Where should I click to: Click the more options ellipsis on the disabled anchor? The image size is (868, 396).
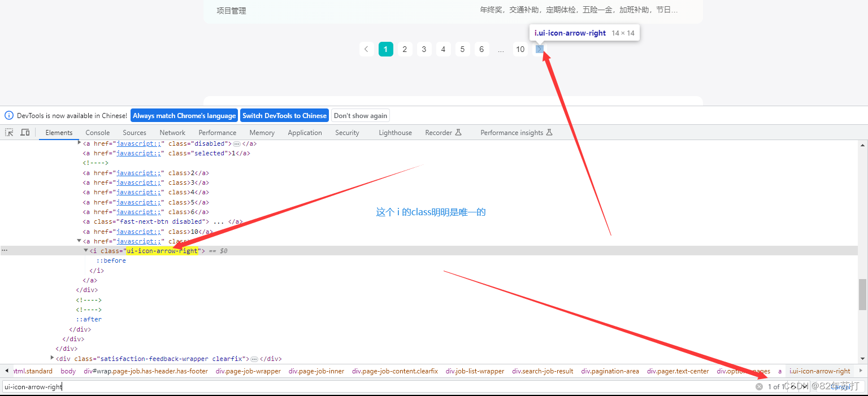(x=237, y=143)
